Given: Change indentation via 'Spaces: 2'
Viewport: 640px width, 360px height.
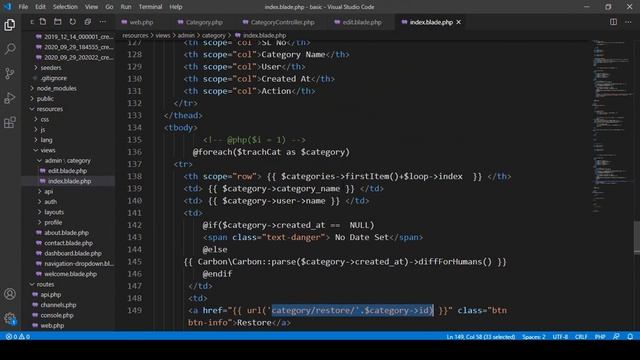Looking at the screenshot, I should (533, 337).
